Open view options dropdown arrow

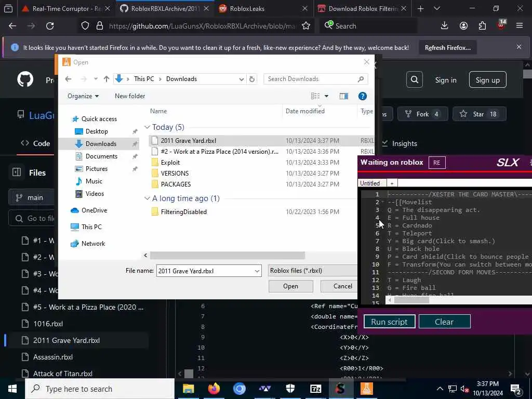(326, 96)
